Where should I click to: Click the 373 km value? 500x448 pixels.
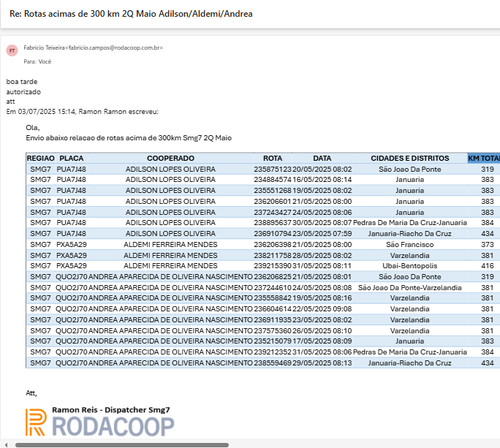click(487, 245)
